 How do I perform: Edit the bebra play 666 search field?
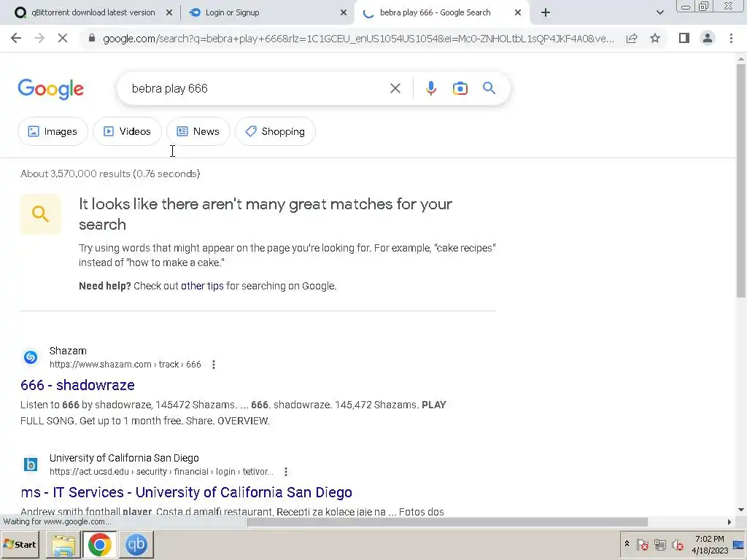coord(255,88)
